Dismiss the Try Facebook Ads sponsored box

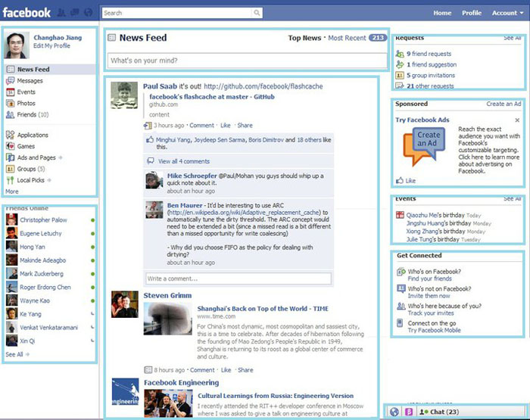[x=517, y=120]
